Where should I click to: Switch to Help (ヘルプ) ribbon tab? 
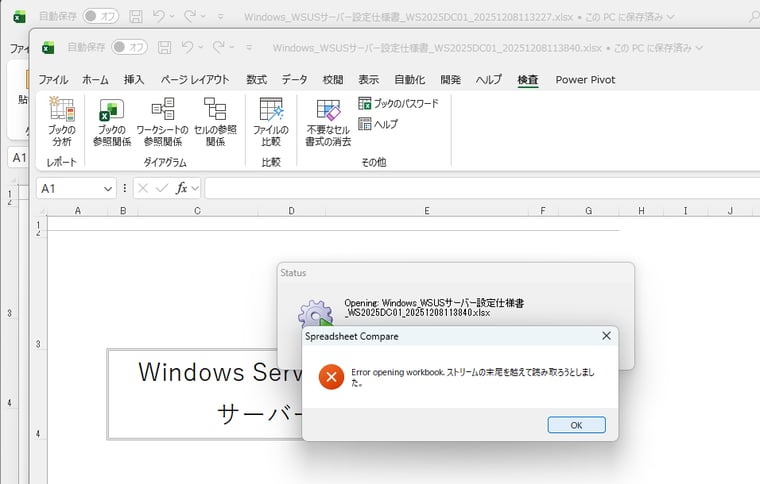click(489, 79)
